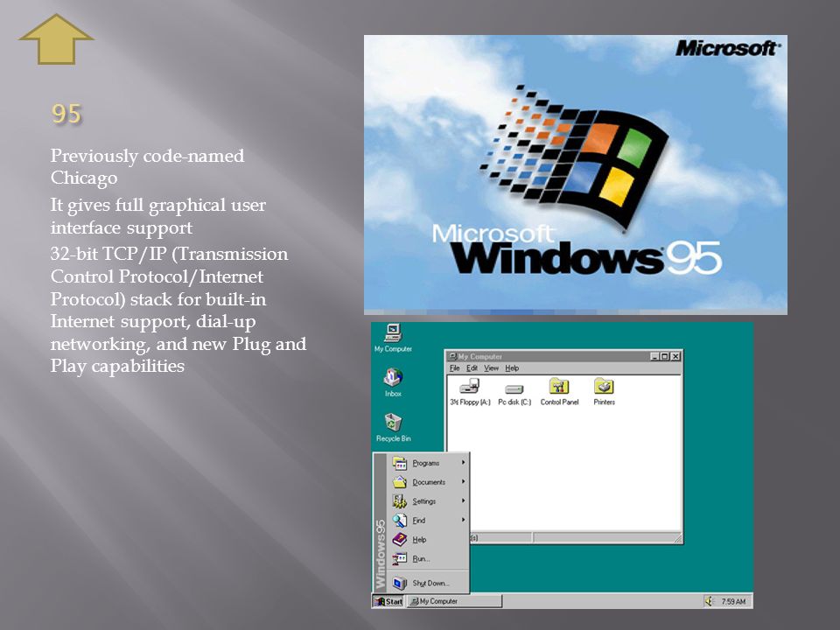This screenshot has width=840, height=630.
Task: Click the Windows 95 splash screen image
Action: pos(576,175)
